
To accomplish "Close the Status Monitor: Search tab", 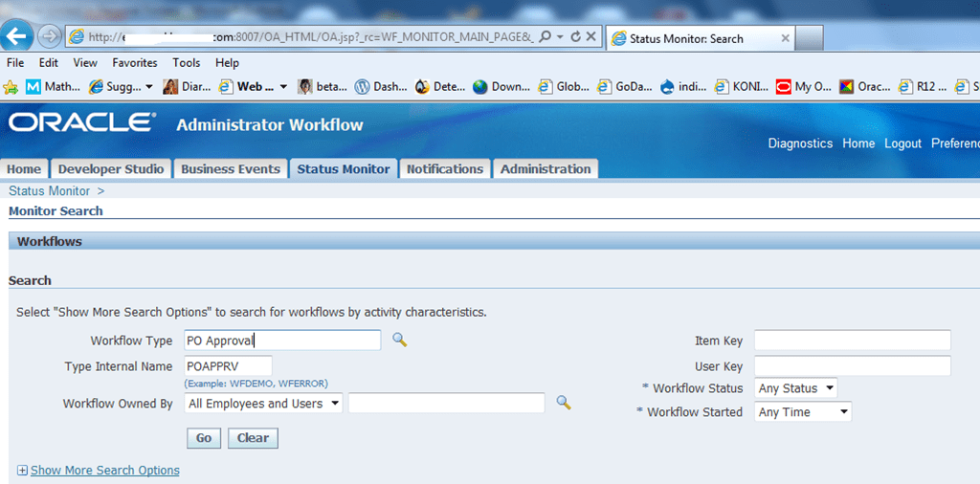I will (x=786, y=38).
